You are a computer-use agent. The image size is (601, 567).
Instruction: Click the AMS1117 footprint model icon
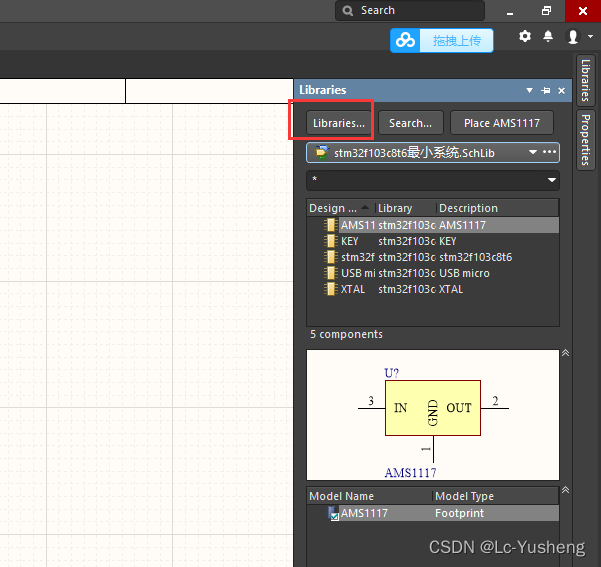click(334, 514)
